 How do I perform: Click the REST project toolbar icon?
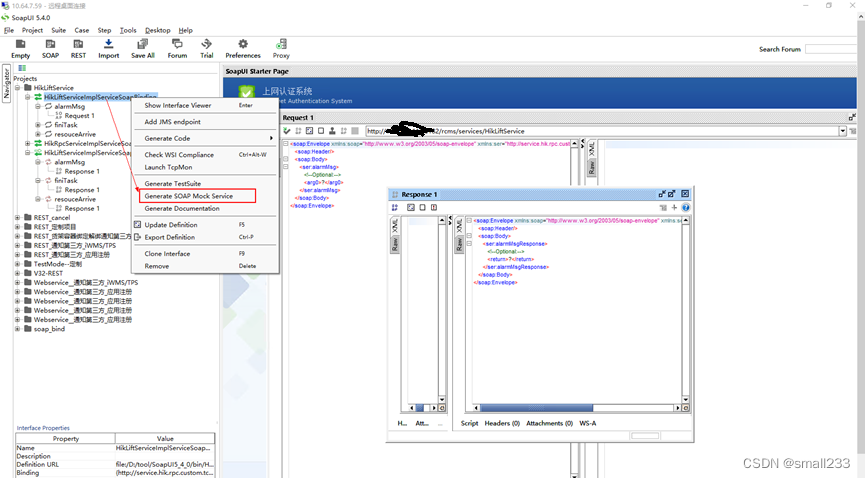pyautogui.click(x=78, y=44)
